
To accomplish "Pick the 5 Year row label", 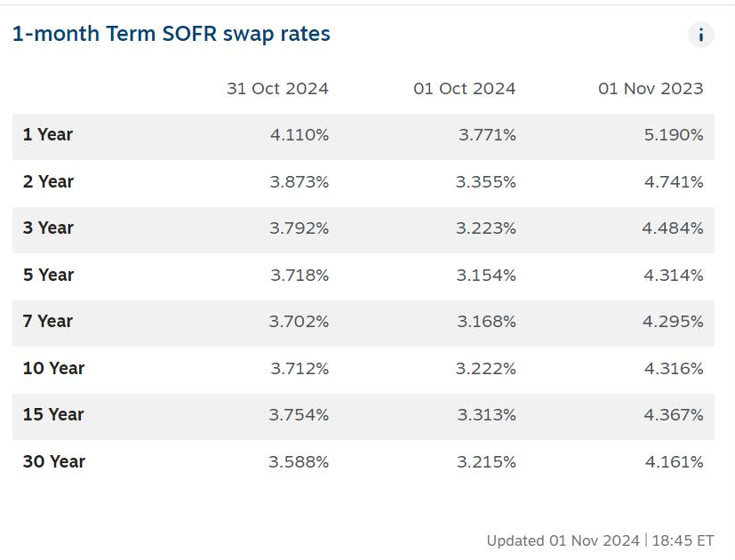I will [x=48, y=276].
